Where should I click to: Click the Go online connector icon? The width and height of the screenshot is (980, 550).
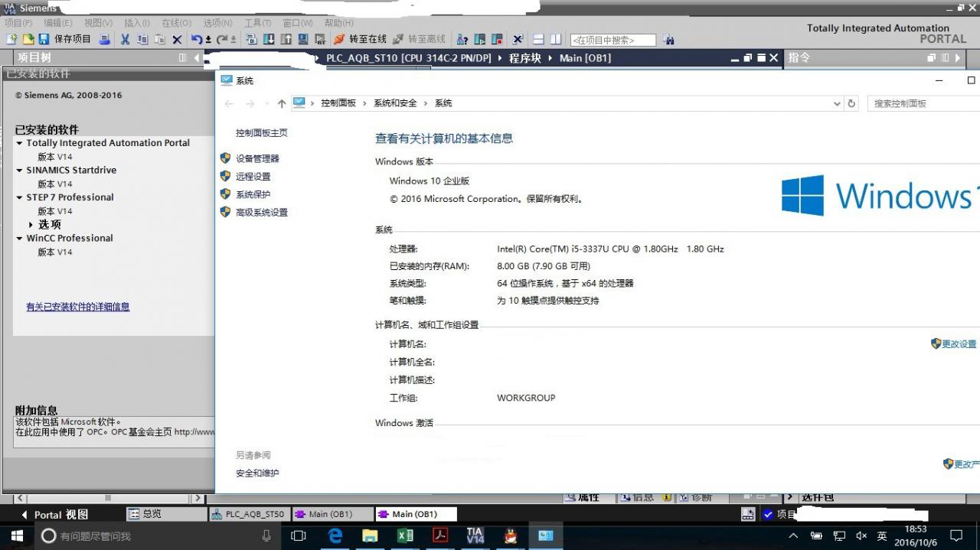[x=340, y=39]
